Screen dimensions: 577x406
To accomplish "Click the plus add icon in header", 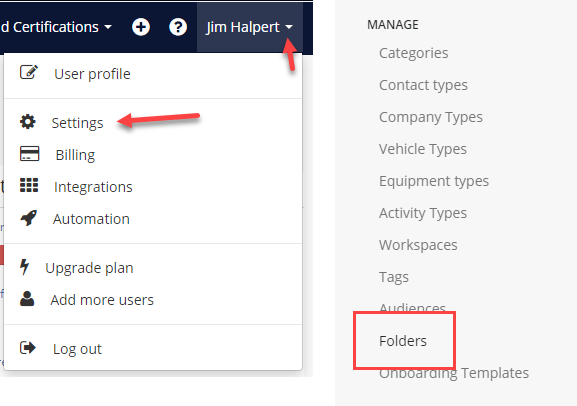I will (141, 27).
